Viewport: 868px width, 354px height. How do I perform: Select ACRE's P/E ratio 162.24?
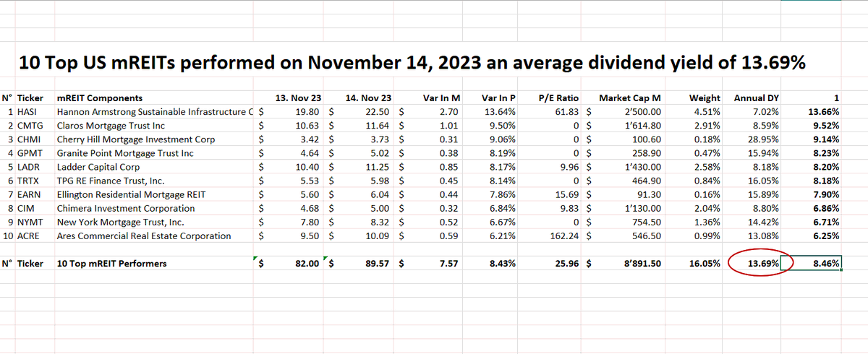tap(565, 236)
